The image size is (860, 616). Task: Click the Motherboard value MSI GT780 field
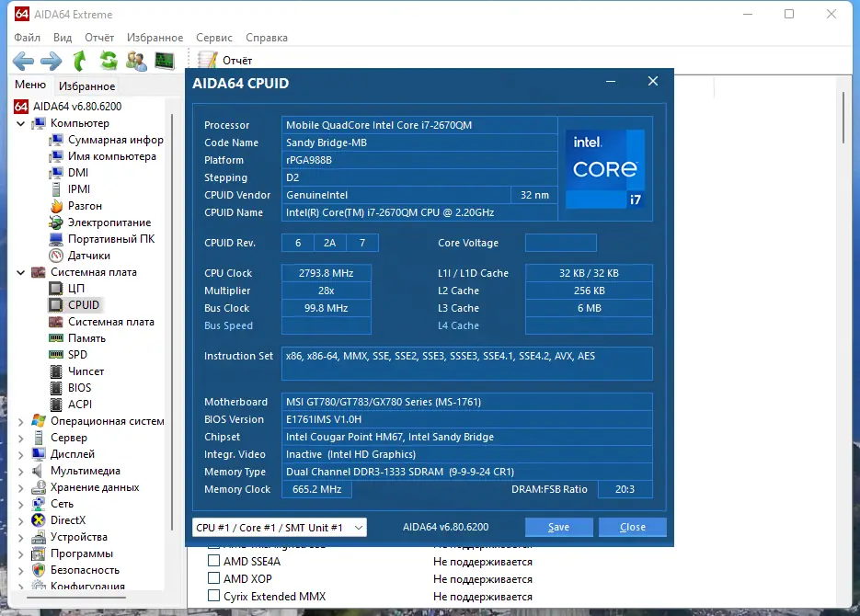pos(466,402)
